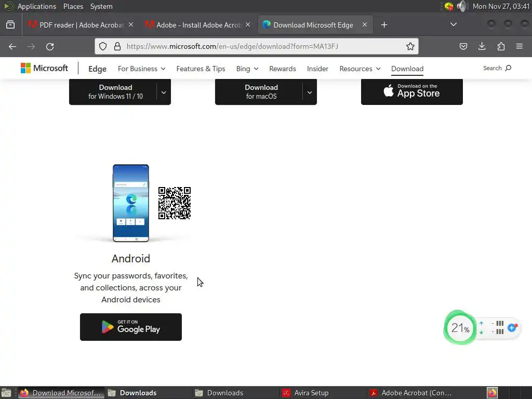
Task: Click the blue plus icon in the speed widget
Action: tap(512, 328)
